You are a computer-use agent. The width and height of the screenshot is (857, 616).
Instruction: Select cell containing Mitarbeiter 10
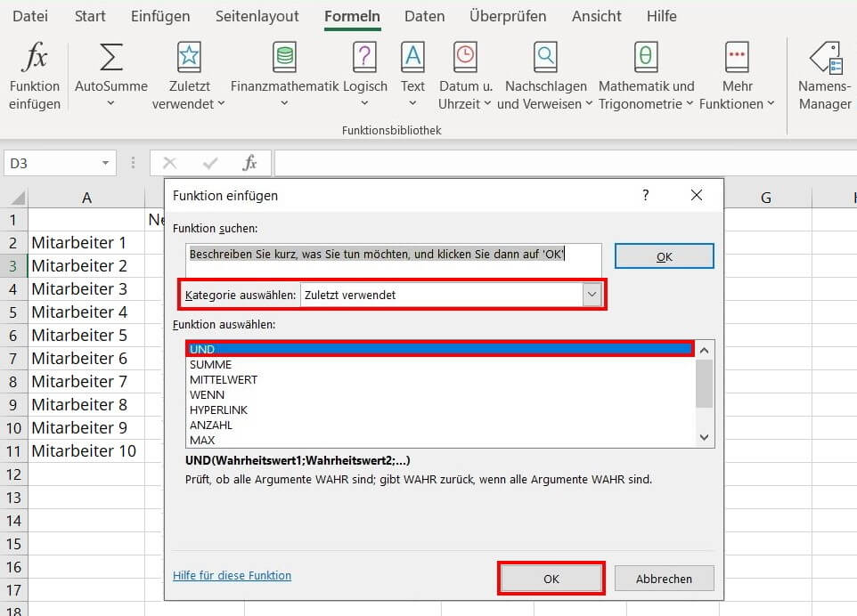(x=86, y=451)
